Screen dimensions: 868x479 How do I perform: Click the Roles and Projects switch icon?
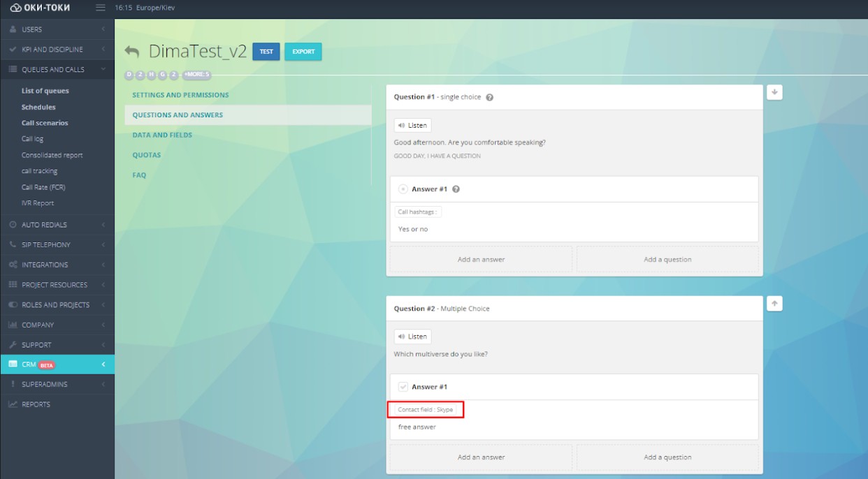pyautogui.click(x=13, y=305)
